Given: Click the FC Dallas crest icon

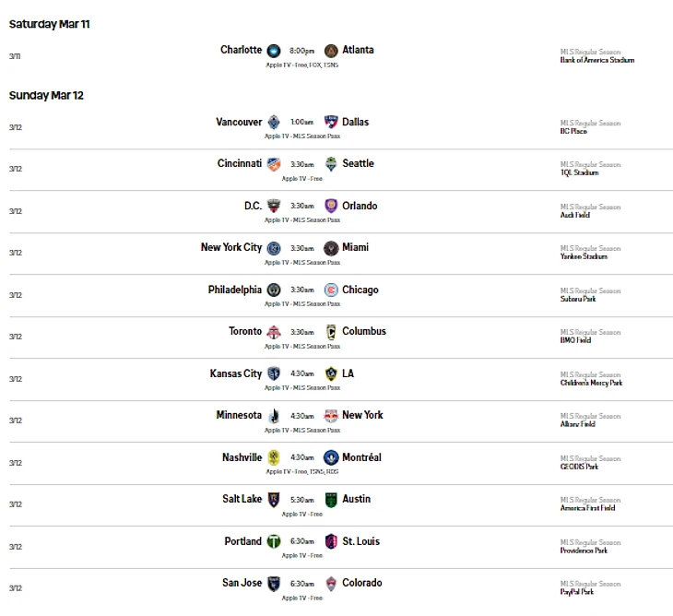Looking at the screenshot, I should pos(331,122).
